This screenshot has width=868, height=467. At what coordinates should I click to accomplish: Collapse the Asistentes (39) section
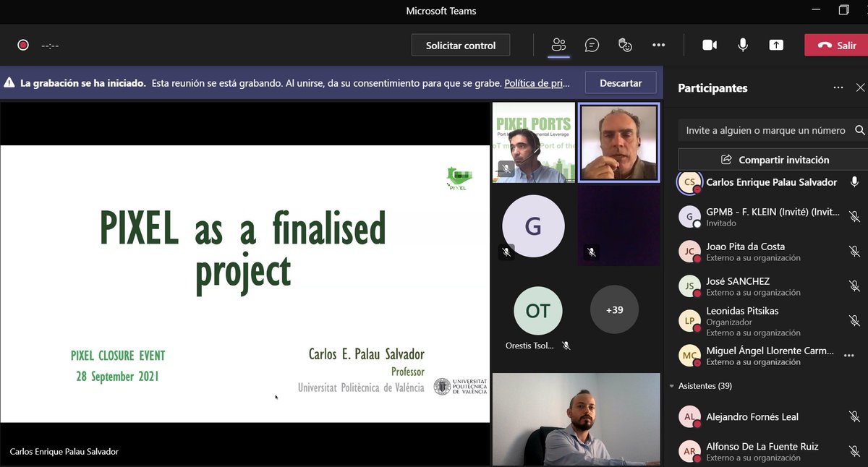click(x=672, y=386)
